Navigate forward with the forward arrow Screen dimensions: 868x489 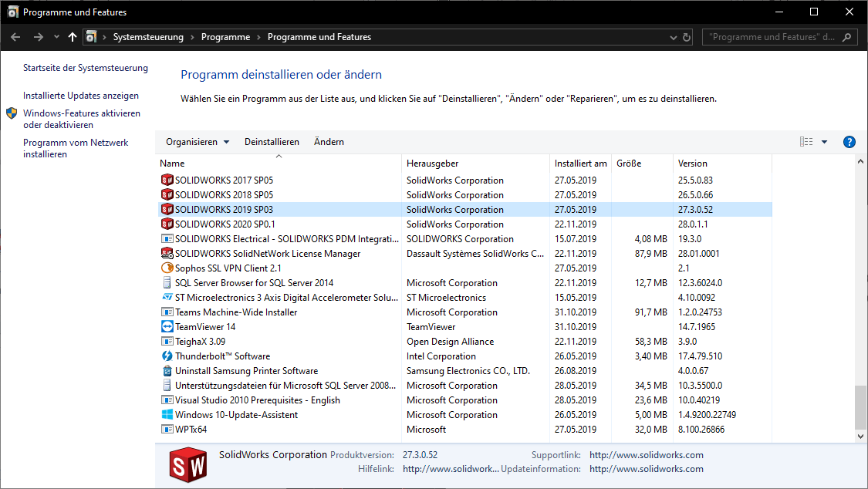pyautogui.click(x=39, y=37)
